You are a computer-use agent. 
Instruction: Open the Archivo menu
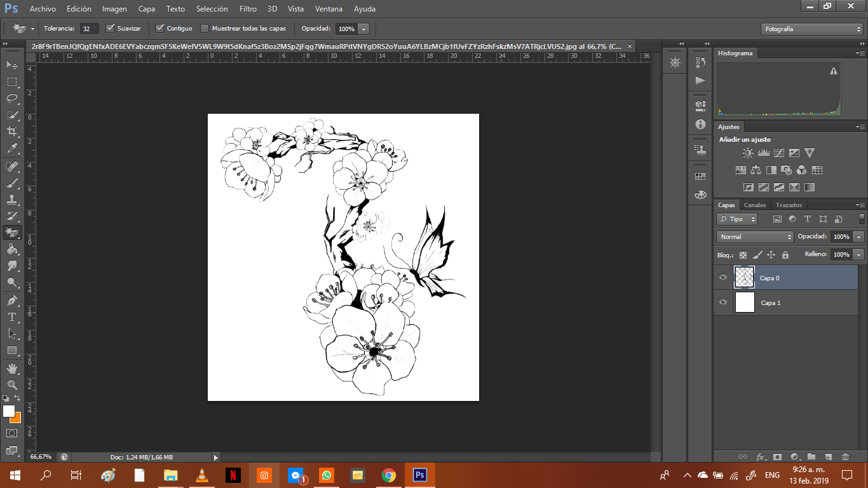click(x=43, y=9)
